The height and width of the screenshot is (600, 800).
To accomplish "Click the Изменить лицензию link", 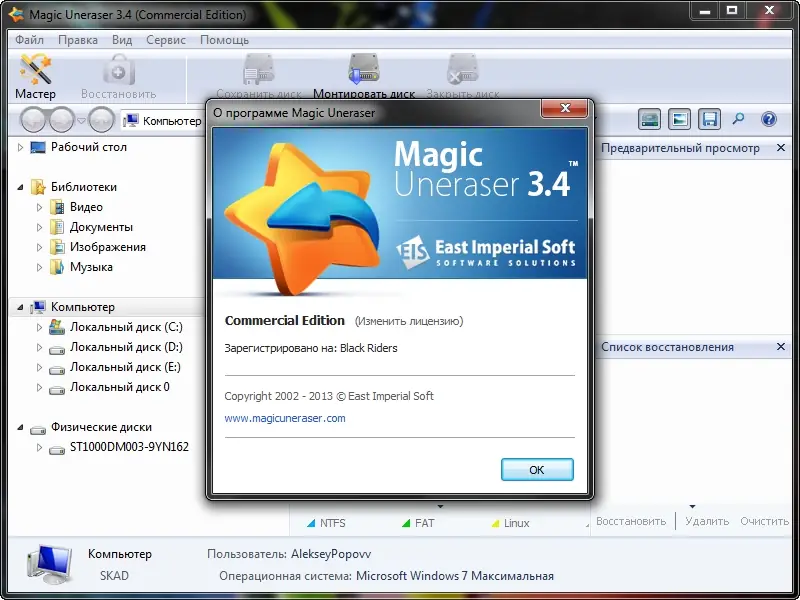I will [x=409, y=321].
